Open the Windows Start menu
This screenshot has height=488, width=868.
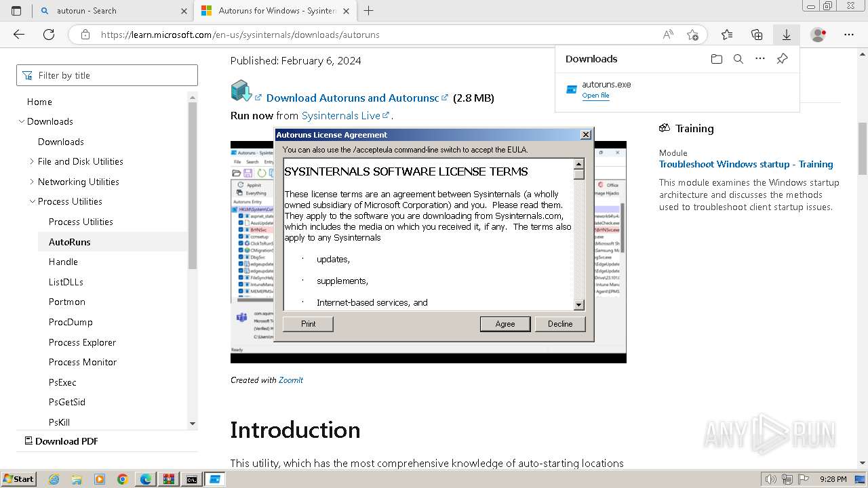coord(18,479)
